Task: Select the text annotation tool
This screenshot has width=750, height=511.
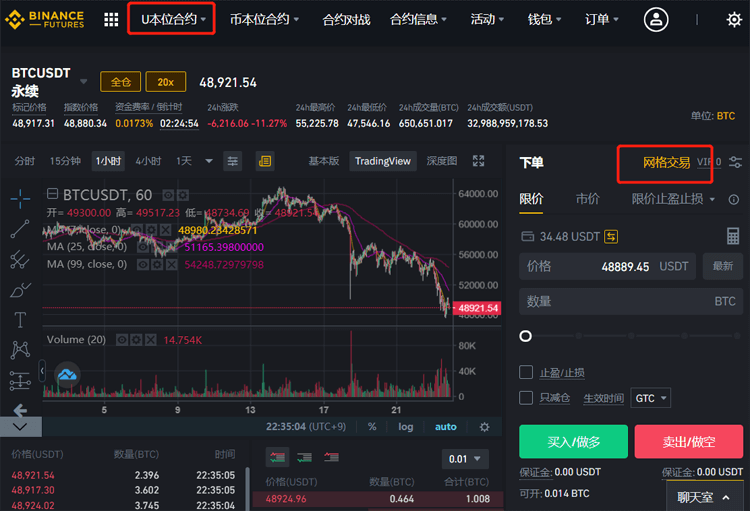Action: pos(20,320)
